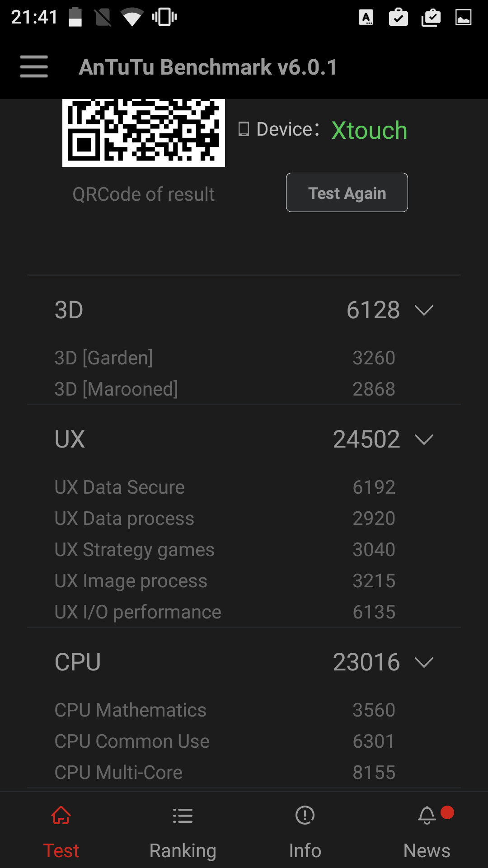The width and height of the screenshot is (488, 868).
Task: Tap the keyboard language status bar icon
Action: [x=366, y=18]
